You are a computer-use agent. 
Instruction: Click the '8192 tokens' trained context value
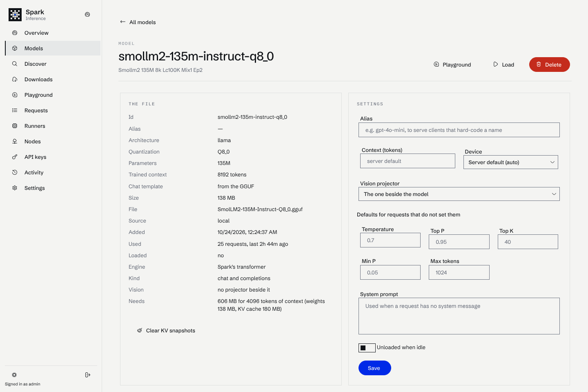pos(232,174)
